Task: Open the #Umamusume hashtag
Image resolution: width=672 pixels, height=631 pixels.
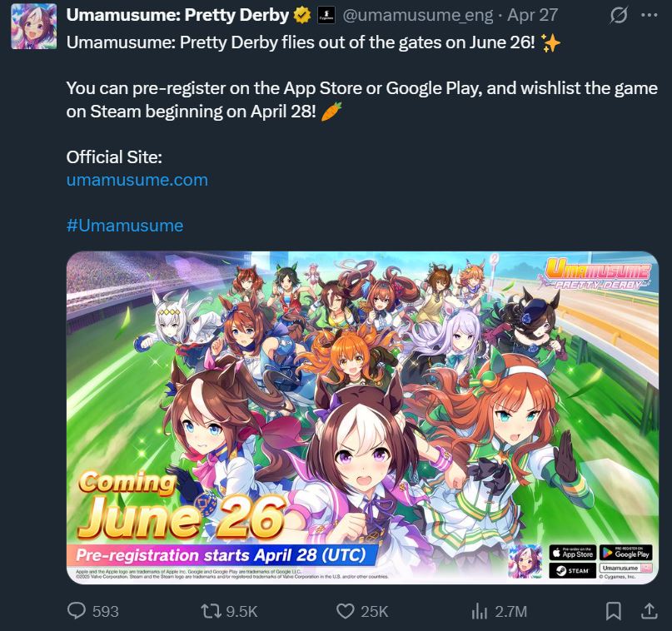Action: coord(125,226)
